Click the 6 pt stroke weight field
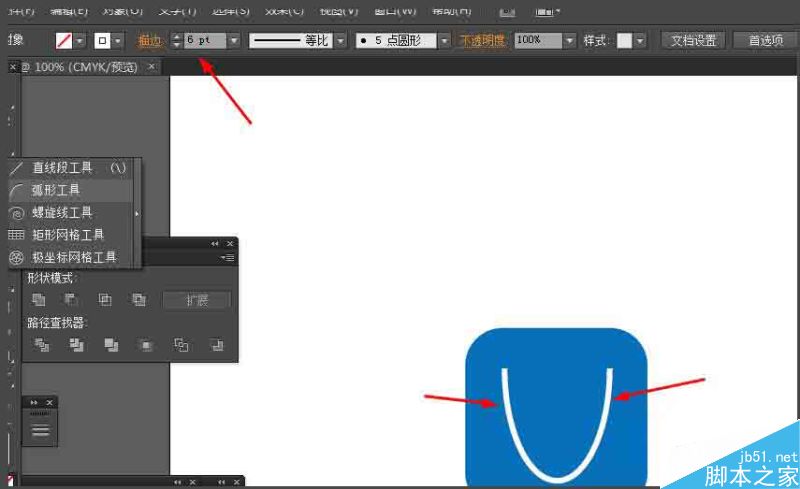Image resolution: width=800 pixels, height=489 pixels. coord(205,40)
